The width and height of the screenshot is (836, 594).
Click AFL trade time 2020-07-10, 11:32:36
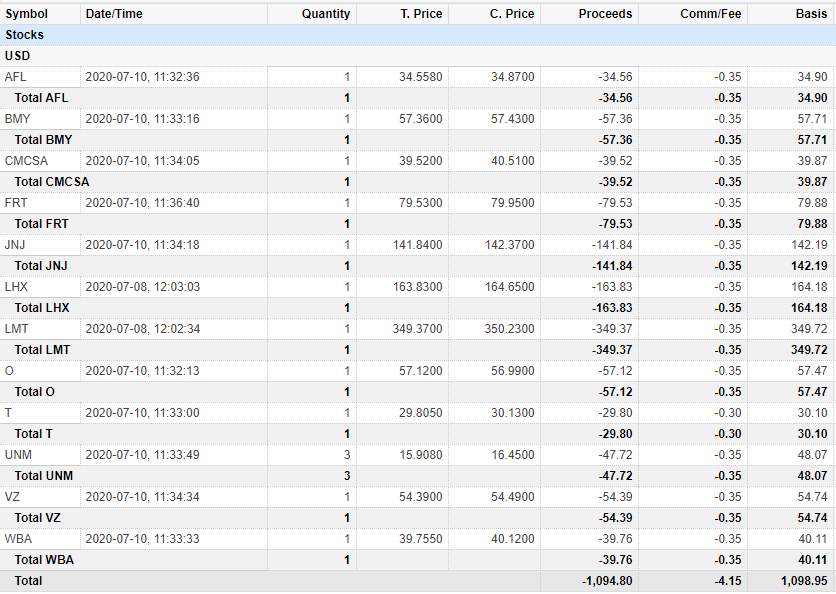click(142, 77)
